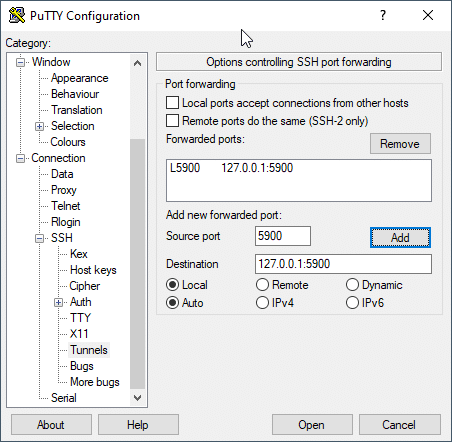Click the category list scroll down arrow
Screen dimensions: 452x442
[x=137, y=398]
